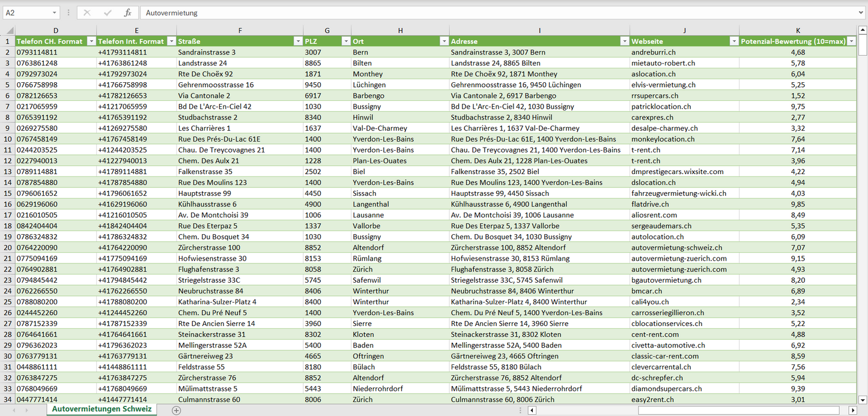This screenshot has width=868, height=416.
Task: Add a new sheet with the plus icon
Action: [x=176, y=410]
